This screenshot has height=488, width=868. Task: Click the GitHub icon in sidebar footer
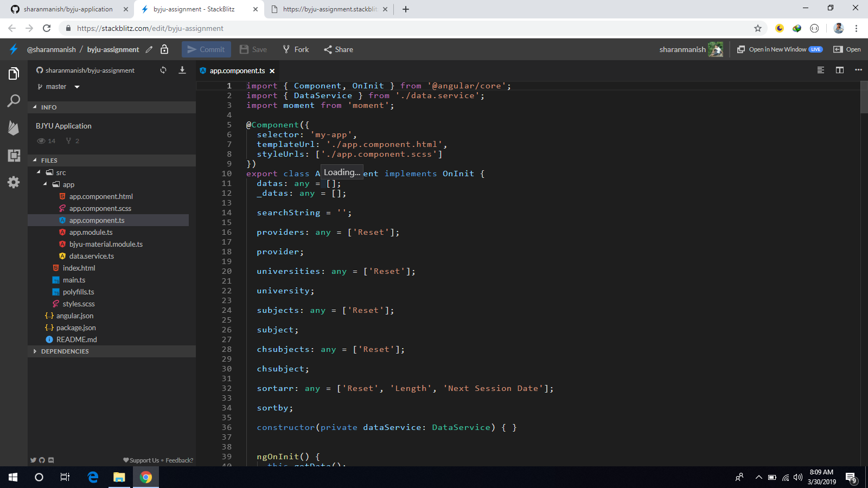[x=42, y=460]
